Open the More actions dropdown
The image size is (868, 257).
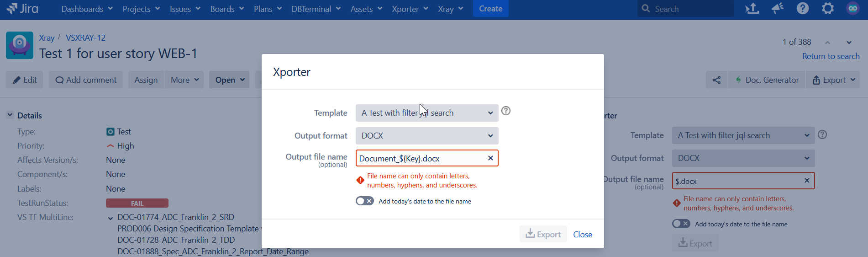[184, 80]
